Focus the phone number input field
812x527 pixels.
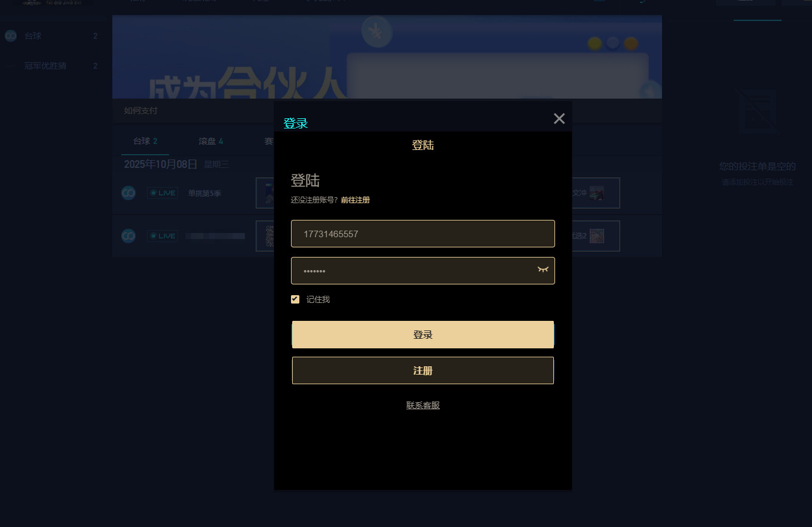tap(423, 234)
